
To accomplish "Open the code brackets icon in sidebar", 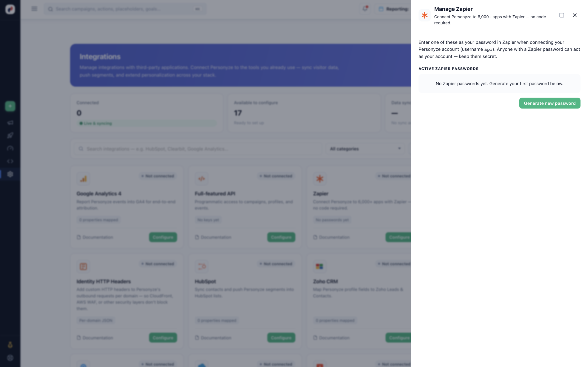I will coord(10,161).
